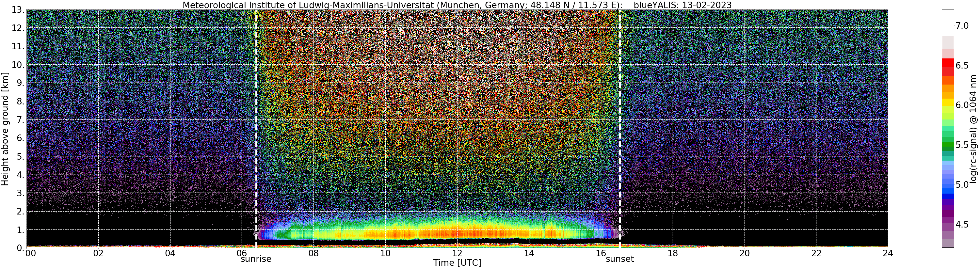Screen dimensions: 980x269
Task: Click the colorbar tick label 6.0
Action: pos(962,105)
